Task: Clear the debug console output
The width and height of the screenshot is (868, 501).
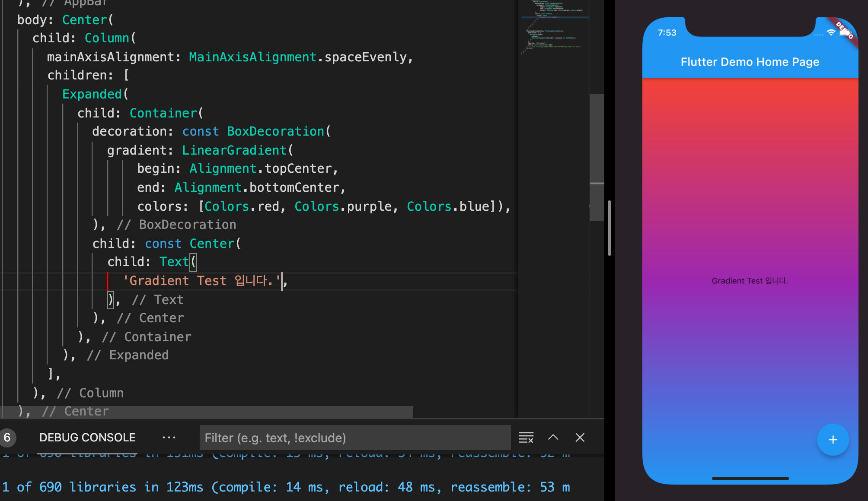Action: (526, 438)
